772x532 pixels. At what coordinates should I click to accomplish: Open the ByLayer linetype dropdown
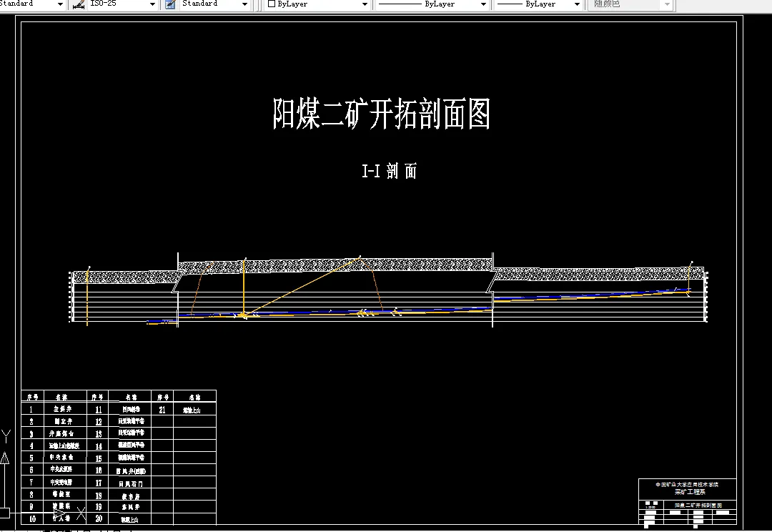pyautogui.click(x=484, y=4)
